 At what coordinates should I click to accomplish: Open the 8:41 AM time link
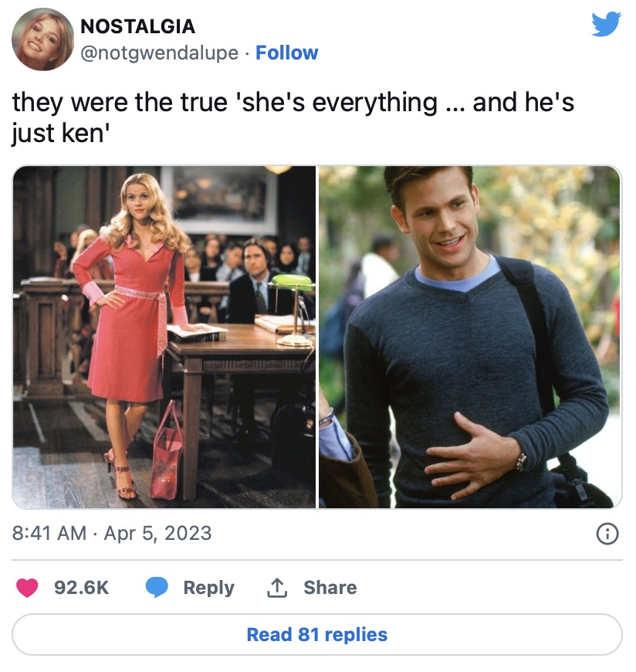pyautogui.click(x=49, y=534)
